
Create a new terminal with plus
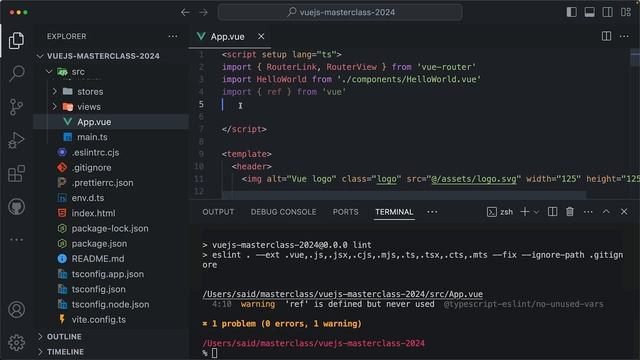[525, 211]
